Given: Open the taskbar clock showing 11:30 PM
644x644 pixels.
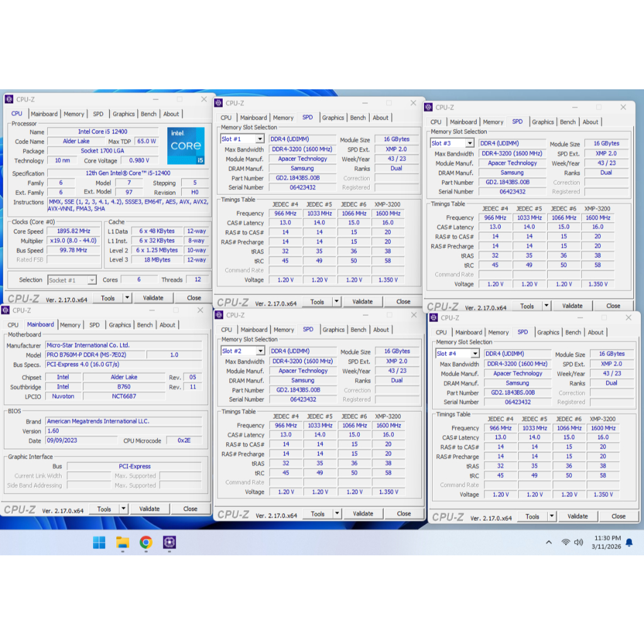Looking at the screenshot, I should coord(607,542).
